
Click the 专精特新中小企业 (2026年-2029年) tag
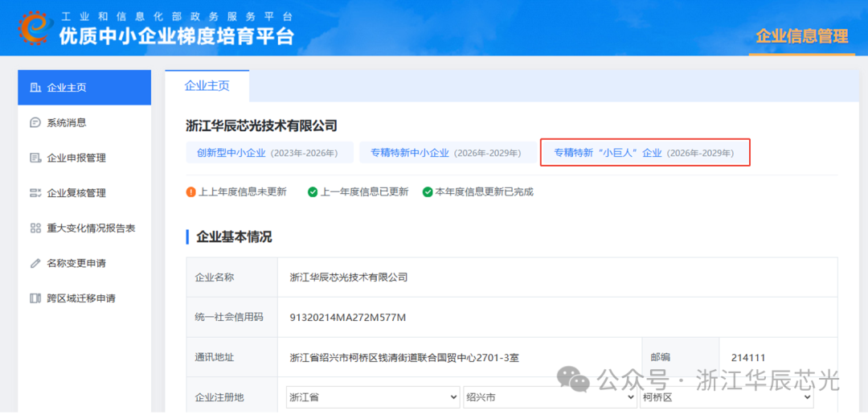pos(448,152)
